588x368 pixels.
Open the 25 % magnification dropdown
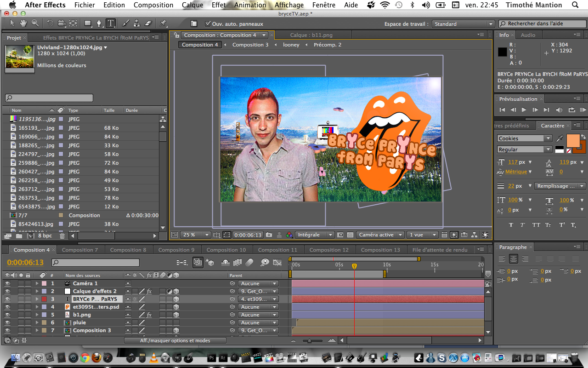[x=195, y=235]
